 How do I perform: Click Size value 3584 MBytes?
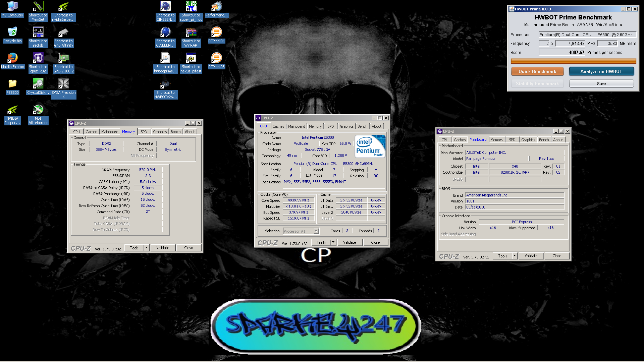[106, 149]
